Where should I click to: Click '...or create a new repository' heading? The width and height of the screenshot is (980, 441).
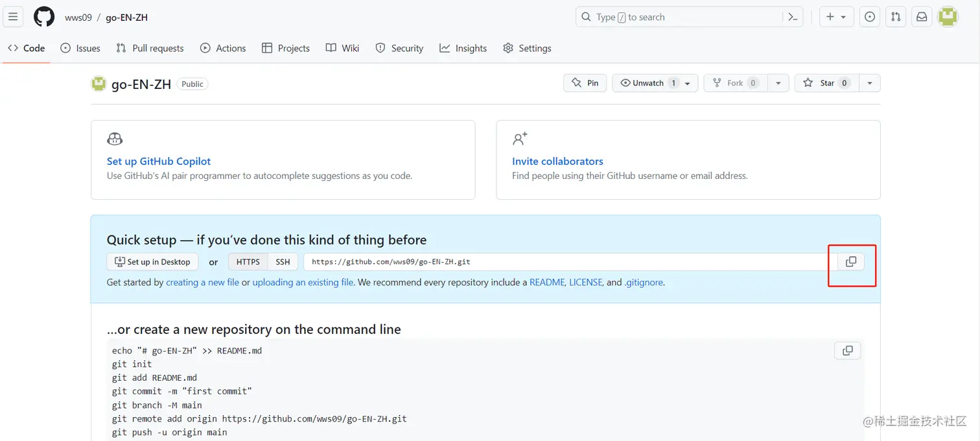coord(253,329)
